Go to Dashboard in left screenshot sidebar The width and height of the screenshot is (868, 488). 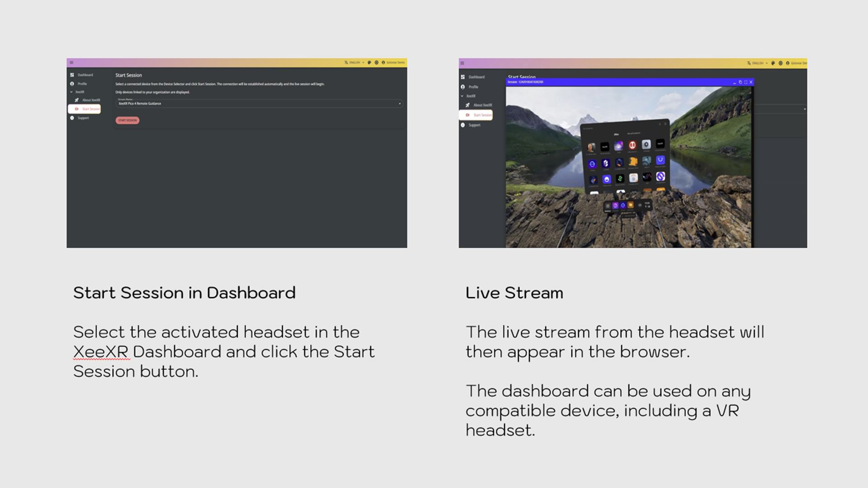(82, 75)
